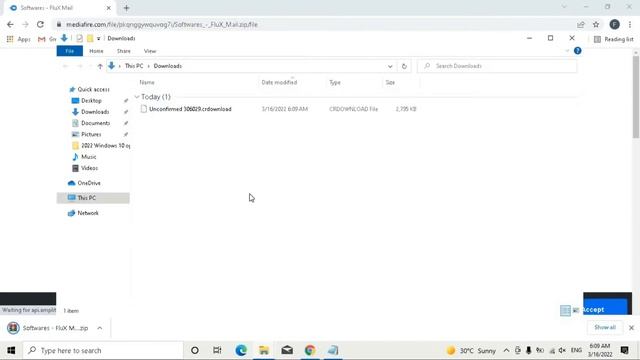Screen dimensions: 640x360
Task: Switch to the View ribbon tab
Action: [x=150, y=51]
